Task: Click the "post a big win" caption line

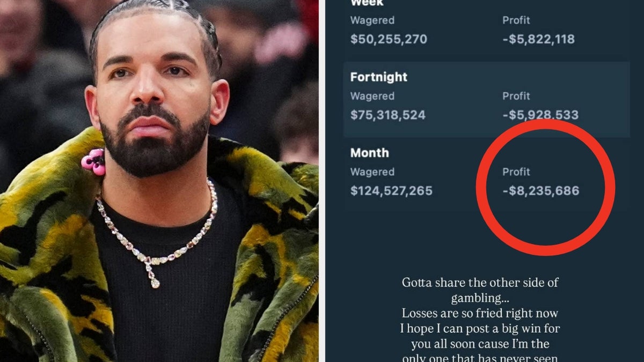Action: (x=480, y=328)
